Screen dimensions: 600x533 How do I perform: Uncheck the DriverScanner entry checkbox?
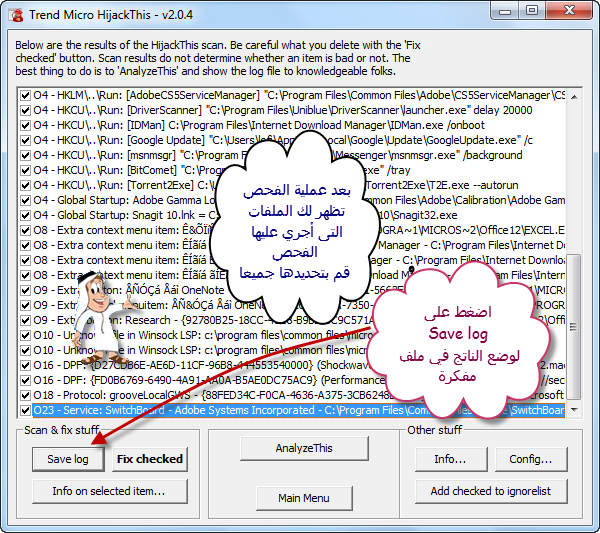25,110
